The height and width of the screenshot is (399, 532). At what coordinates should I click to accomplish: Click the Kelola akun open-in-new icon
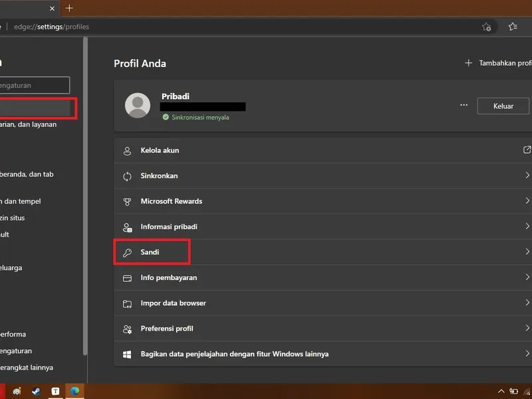525,150
